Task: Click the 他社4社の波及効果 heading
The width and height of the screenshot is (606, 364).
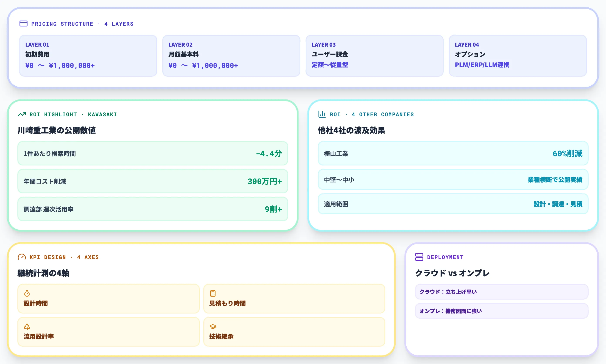Action: [352, 130]
